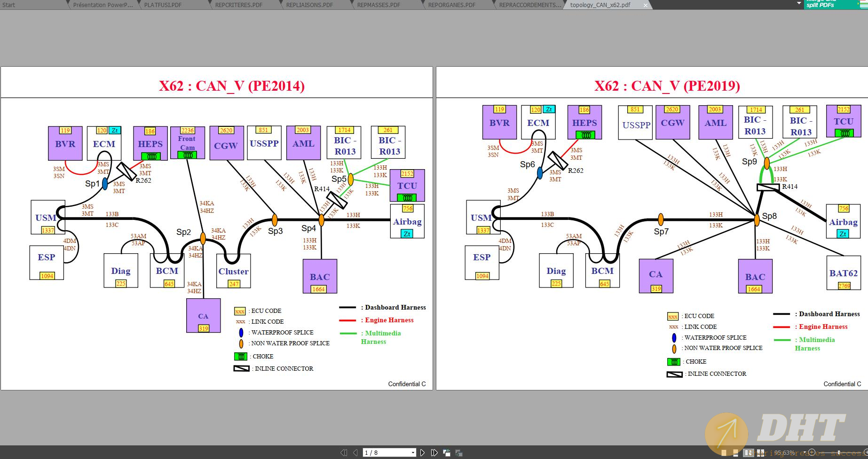The height and width of the screenshot is (459, 868).
Task: Click splice label Sp5
Action: tap(339, 179)
